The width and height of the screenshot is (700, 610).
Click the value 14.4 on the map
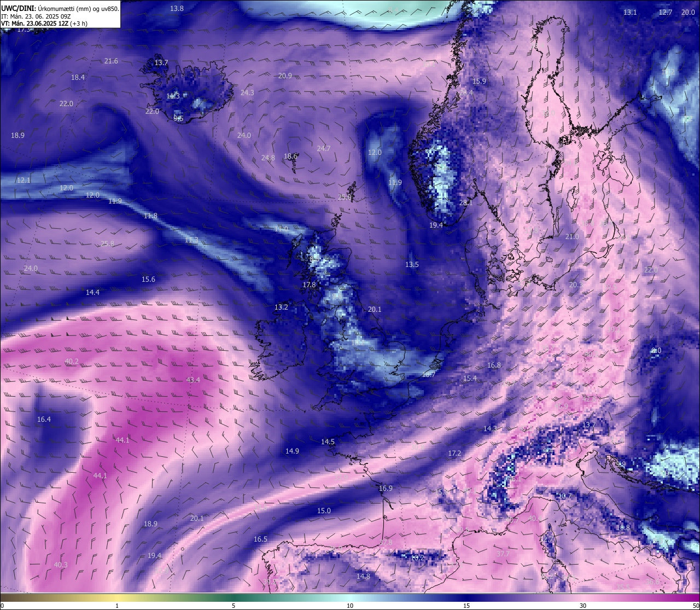click(x=92, y=292)
